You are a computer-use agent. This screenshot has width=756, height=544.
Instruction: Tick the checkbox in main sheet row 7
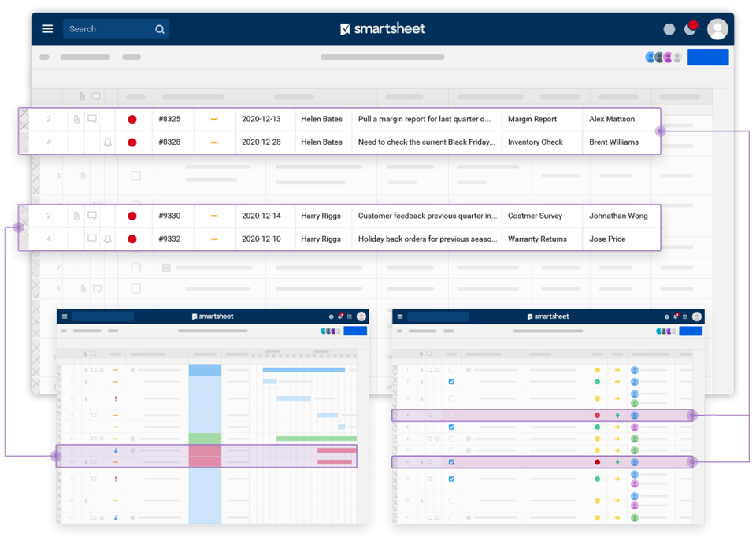pos(136,268)
